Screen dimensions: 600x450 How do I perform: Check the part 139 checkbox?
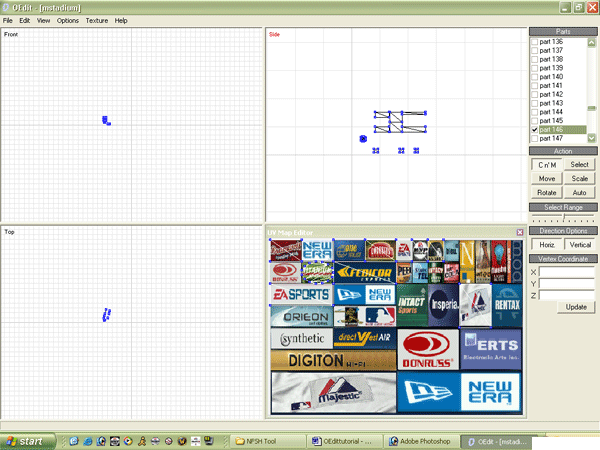[x=535, y=68]
